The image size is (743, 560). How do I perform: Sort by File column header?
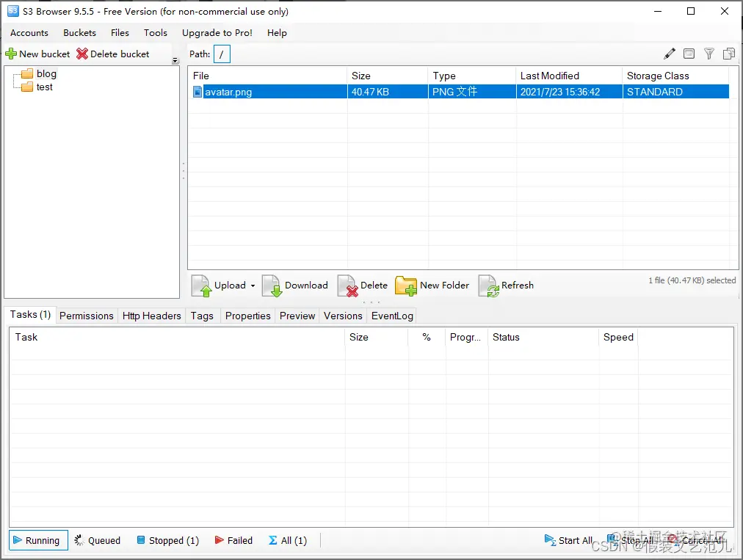268,76
